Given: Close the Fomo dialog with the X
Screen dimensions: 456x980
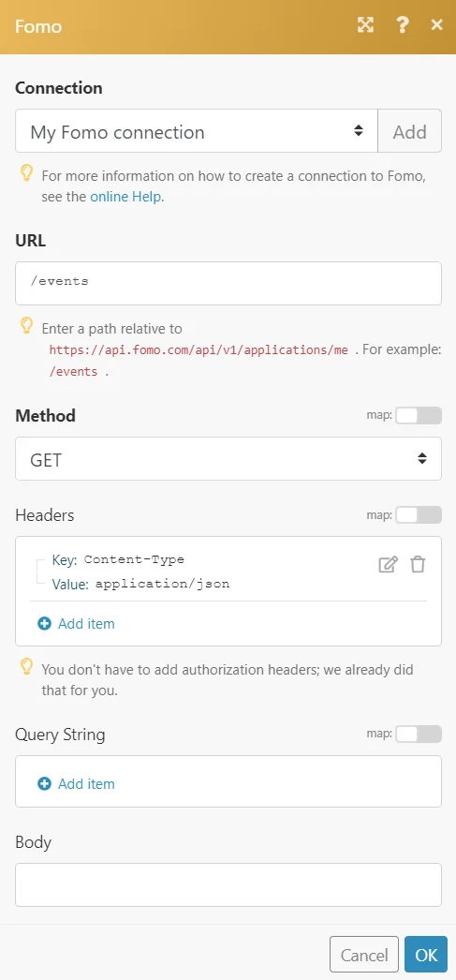Looking at the screenshot, I should coord(436,25).
